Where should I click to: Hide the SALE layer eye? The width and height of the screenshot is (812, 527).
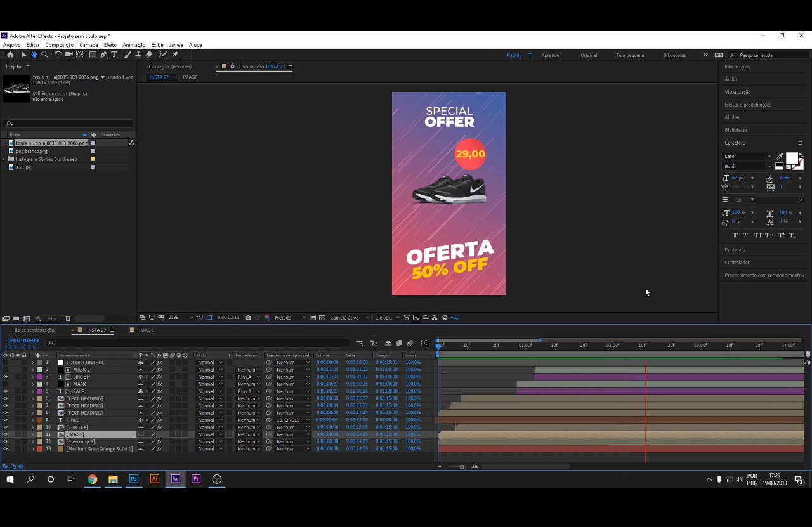(5, 391)
